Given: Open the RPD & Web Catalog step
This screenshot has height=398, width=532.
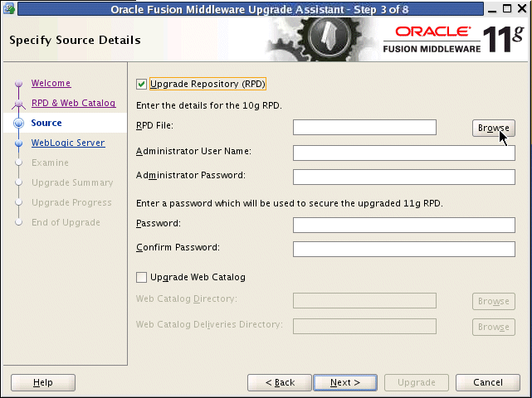Looking at the screenshot, I should point(74,103).
